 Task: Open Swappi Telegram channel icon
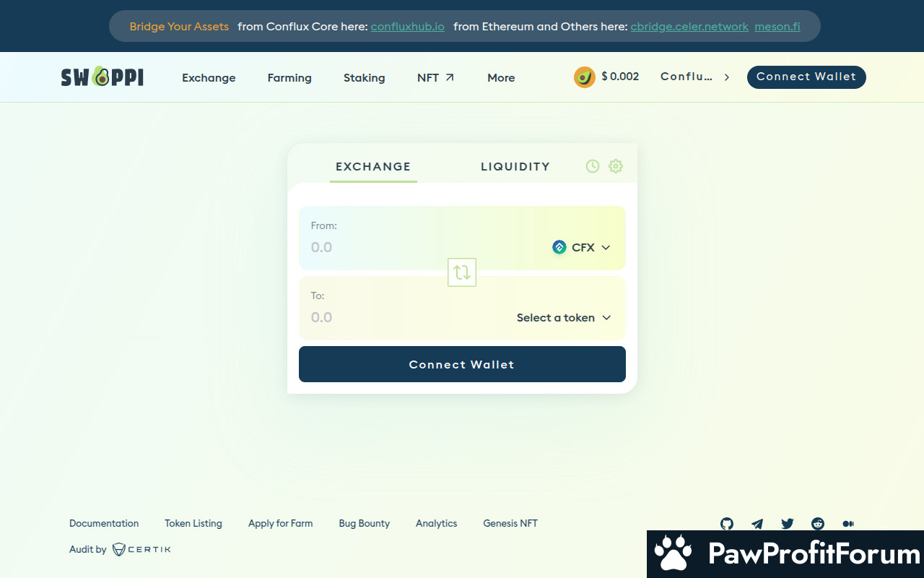[x=757, y=524]
